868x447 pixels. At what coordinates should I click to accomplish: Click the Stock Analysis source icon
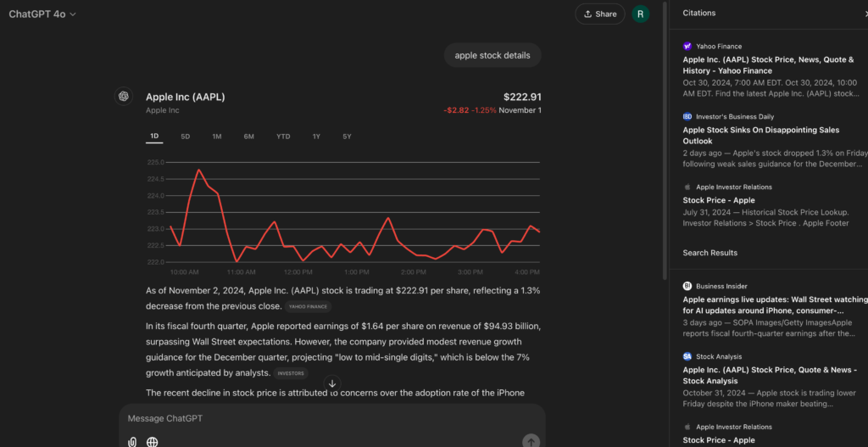pos(687,357)
